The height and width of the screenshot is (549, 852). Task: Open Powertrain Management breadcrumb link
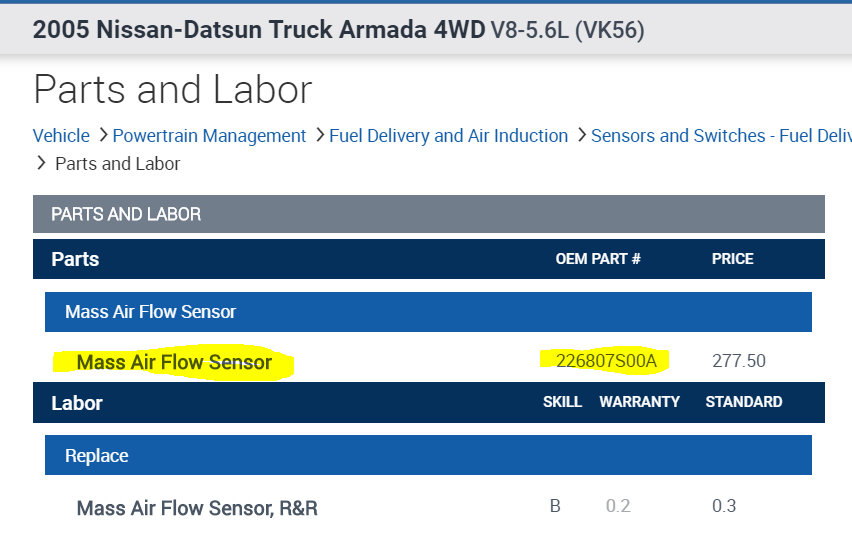209,135
